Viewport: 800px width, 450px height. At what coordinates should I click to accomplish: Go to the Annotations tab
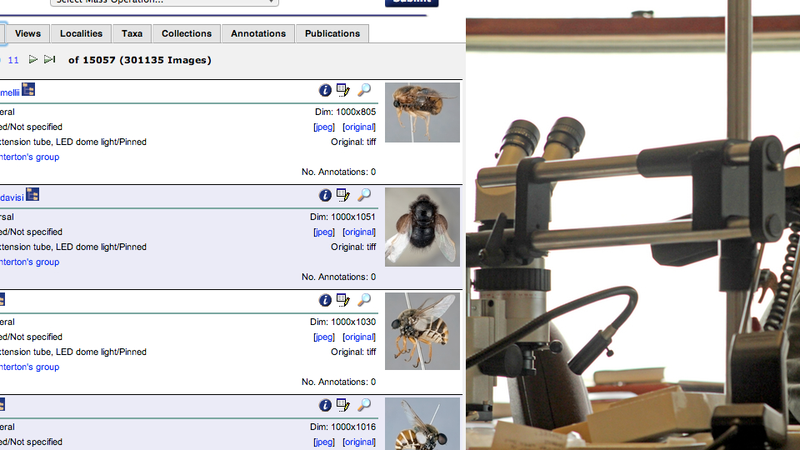tap(258, 34)
